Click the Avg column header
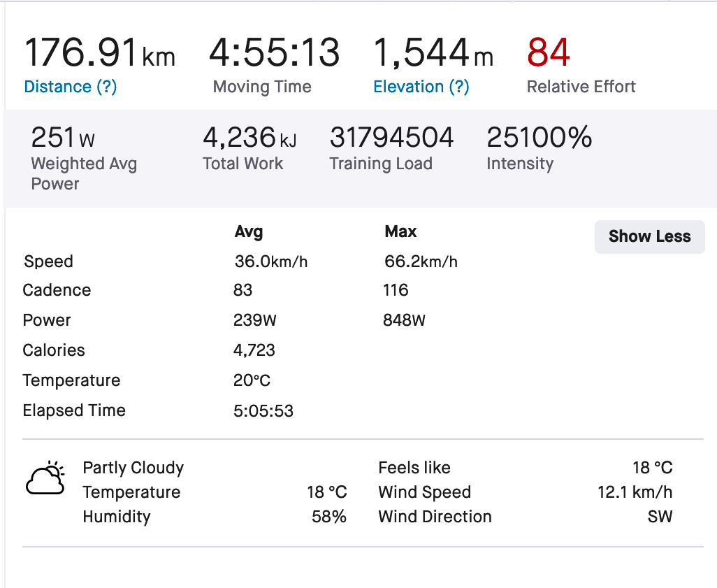 249,232
